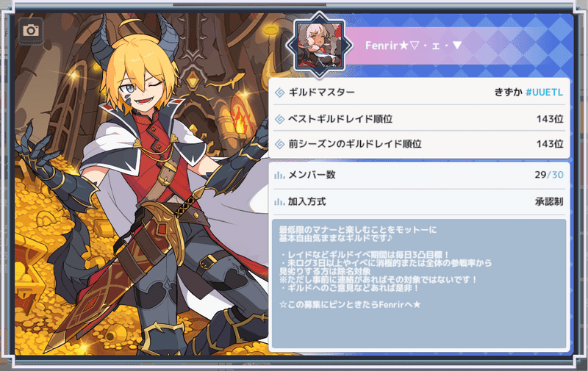Click the best guild raid rank 143位 value
Screen dimensions: 588x371
(x=550, y=119)
